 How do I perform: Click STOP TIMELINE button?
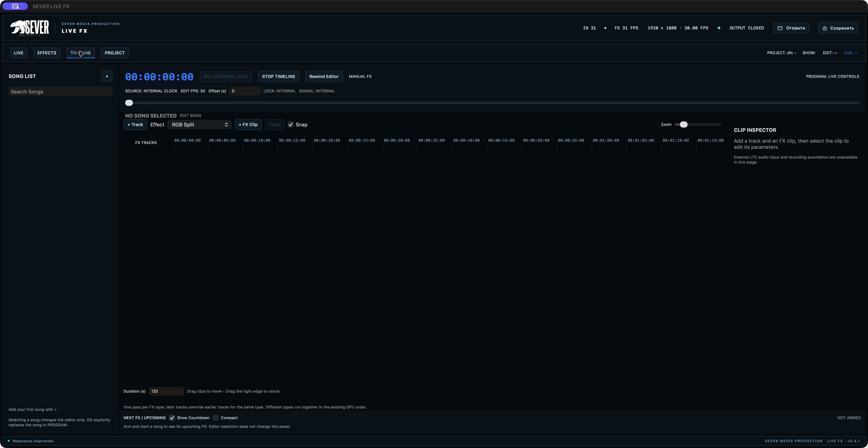[x=278, y=76]
